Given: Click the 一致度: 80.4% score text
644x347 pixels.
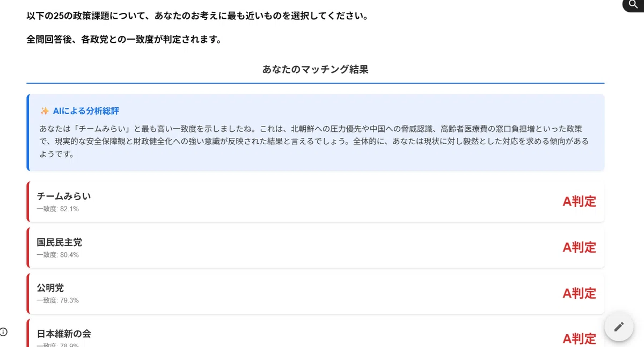Looking at the screenshot, I should pos(57,255).
